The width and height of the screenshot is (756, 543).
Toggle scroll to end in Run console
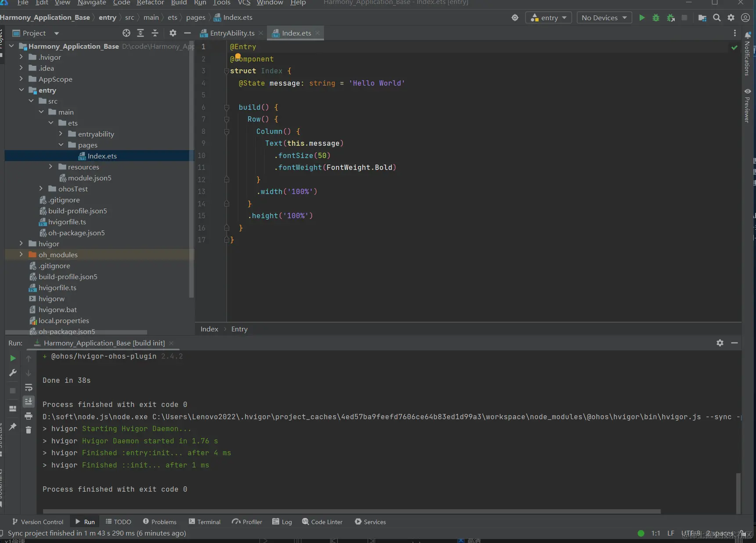(29, 402)
